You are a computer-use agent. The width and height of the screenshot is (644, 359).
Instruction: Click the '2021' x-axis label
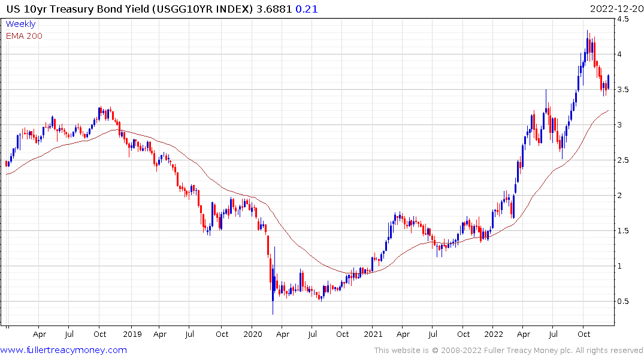[373, 334]
